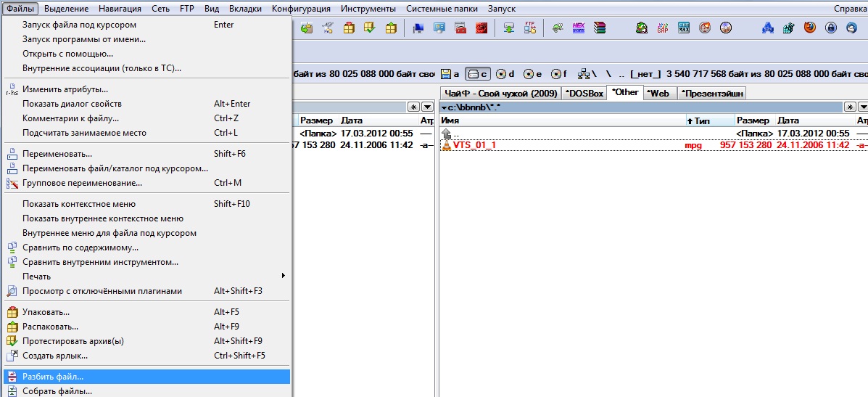The width and height of the screenshot is (868, 397).
Task: Launch Thunderbird from the toolbar
Action: pyautogui.click(x=851, y=28)
